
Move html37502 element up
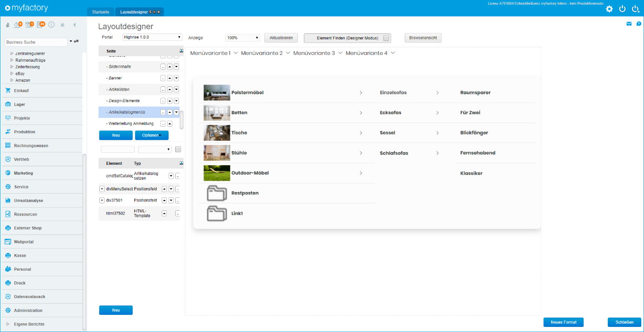coord(164,214)
